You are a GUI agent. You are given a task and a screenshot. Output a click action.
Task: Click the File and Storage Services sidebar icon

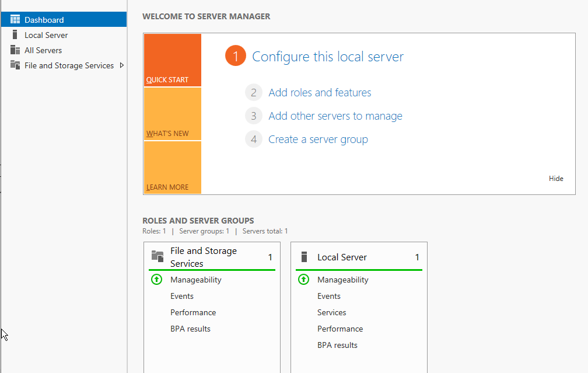point(15,65)
